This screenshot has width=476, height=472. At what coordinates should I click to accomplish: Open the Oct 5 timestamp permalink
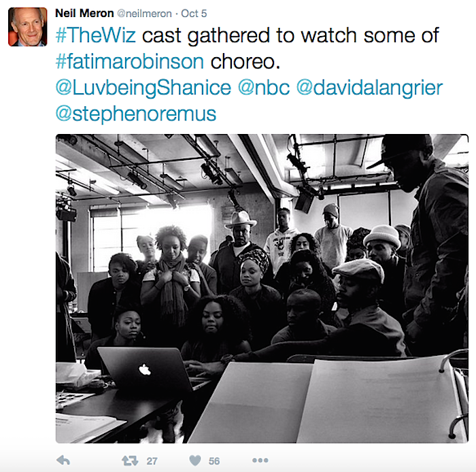[x=194, y=14]
